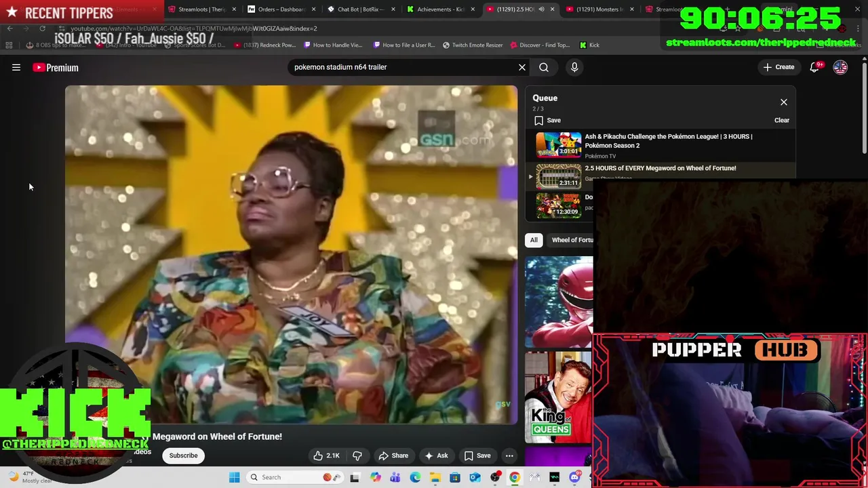The height and width of the screenshot is (488, 868).
Task: Share the video
Action: pyautogui.click(x=393, y=455)
